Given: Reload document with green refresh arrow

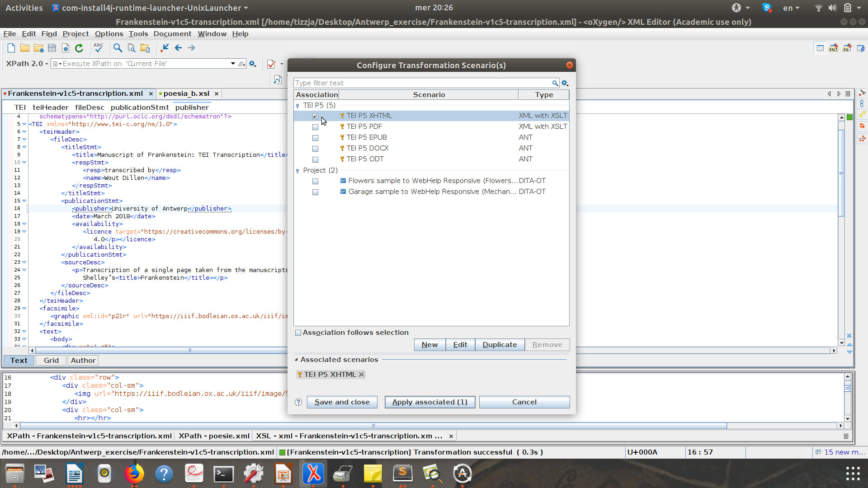Looking at the screenshot, I should [79, 48].
